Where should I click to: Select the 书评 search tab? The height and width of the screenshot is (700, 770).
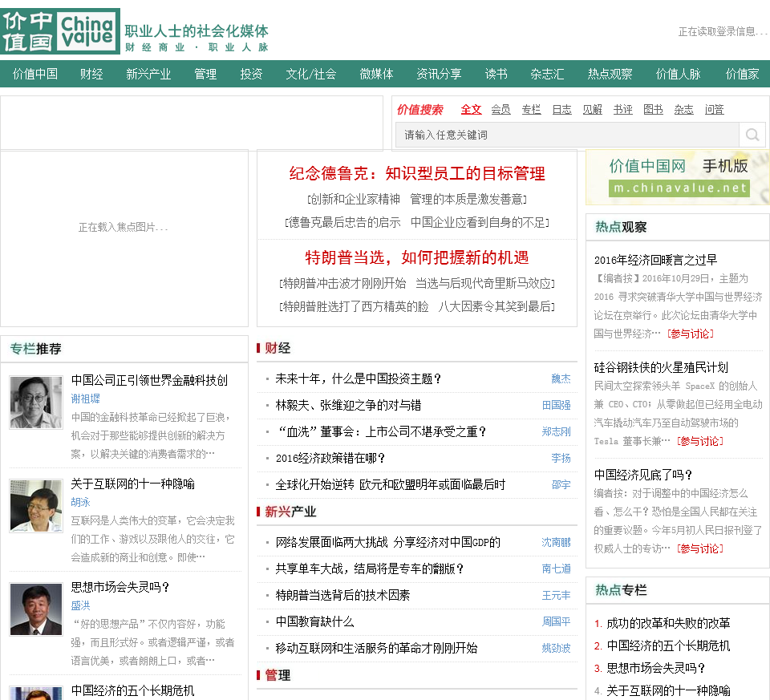pyautogui.click(x=622, y=110)
